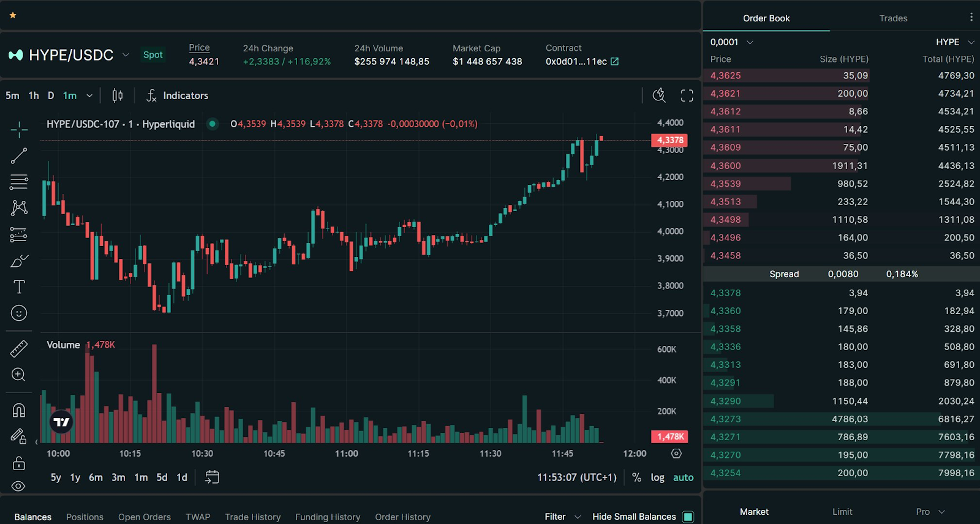Open the 0,0001 price grouping dropdown
980x524 pixels.
pos(731,42)
